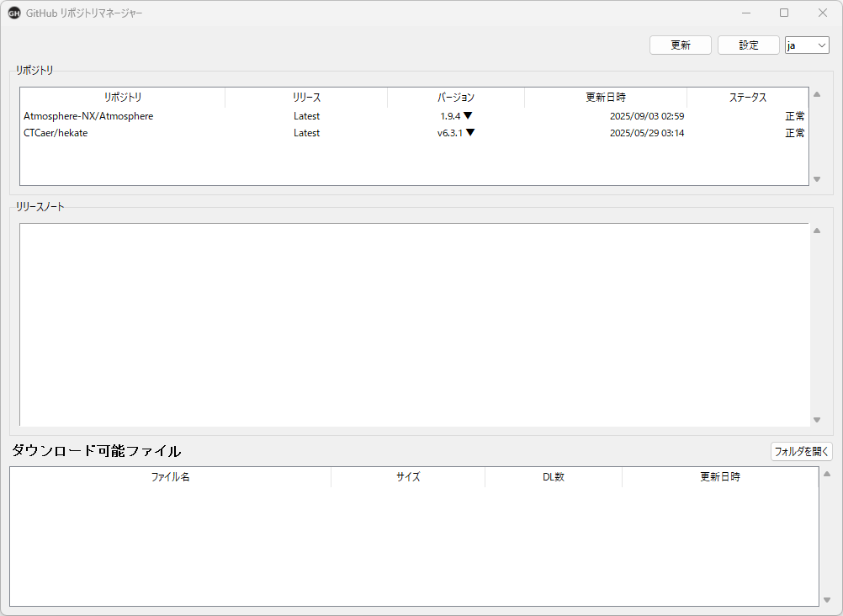Screen dimensions: 843x616
Task: Click release notes scroll up arrow
Action: pyautogui.click(x=817, y=231)
